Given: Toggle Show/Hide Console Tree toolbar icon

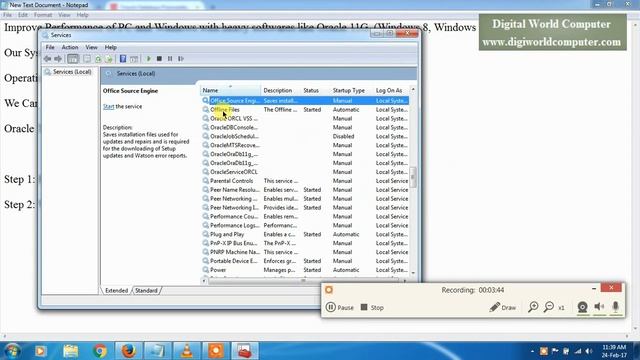Looking at the screenshot, I should 73,59.
